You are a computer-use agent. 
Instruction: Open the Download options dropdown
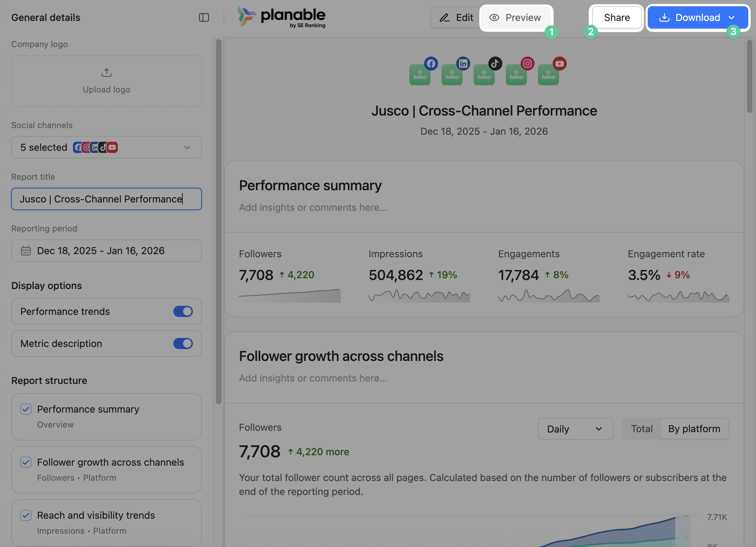(x=732, y=17)
